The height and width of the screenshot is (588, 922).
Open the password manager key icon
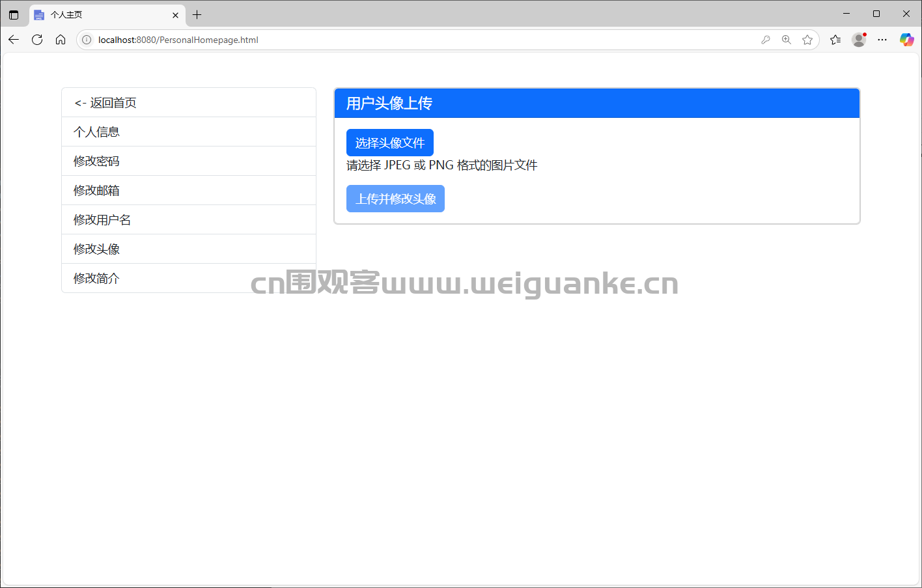pyautogui.click(x=766, y=40)
